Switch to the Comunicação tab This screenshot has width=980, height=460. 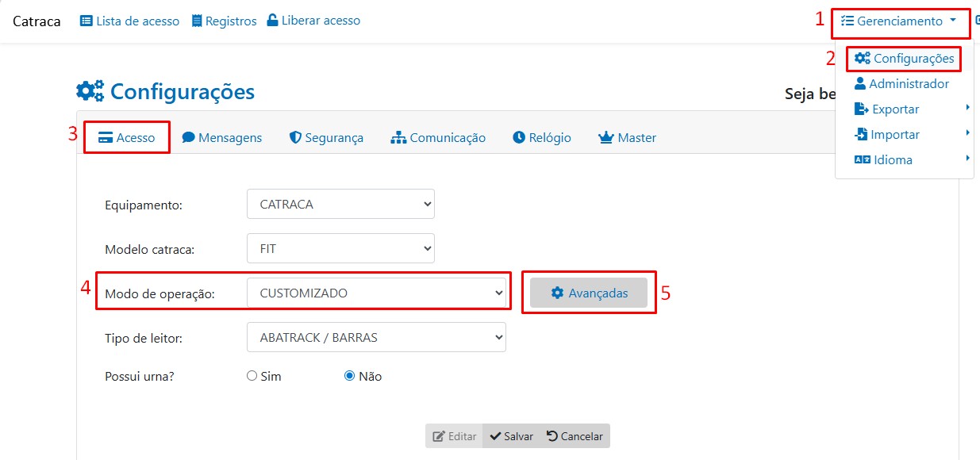438,137
